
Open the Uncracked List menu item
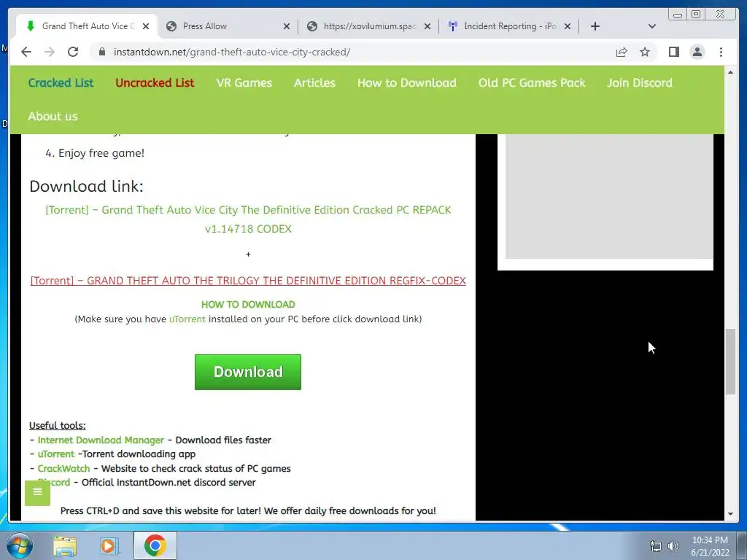tap(155, 83)
